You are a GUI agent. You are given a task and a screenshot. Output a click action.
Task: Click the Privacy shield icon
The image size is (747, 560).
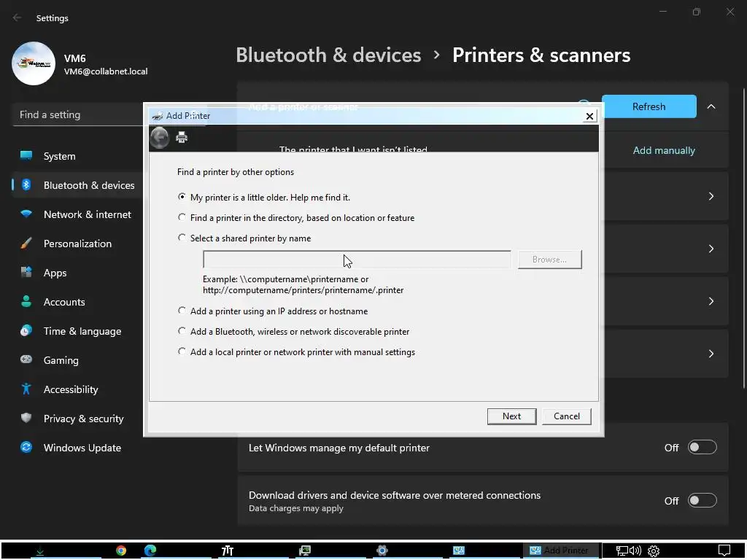pos(26,418)
